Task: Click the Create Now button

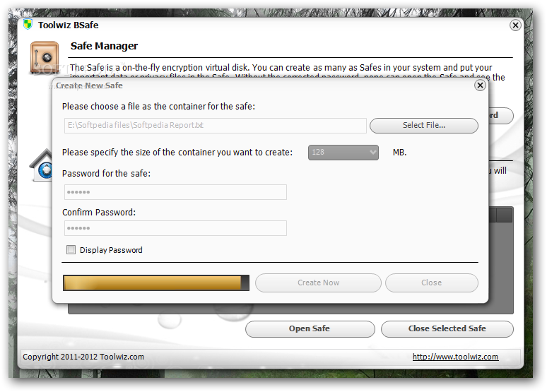Action: coord(318,283)
